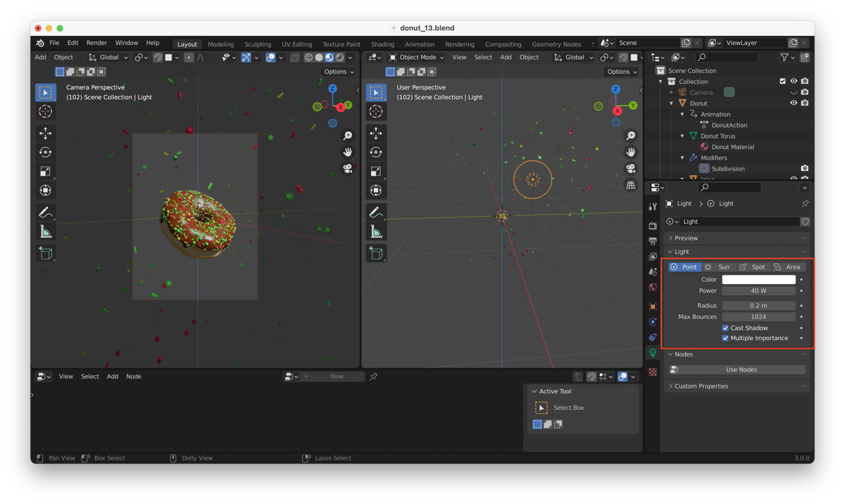Image resolution: width=845 pixels, height=504 pixels.
Task: Click the Add Cube tool in right viewport
Action: point(376,253)
